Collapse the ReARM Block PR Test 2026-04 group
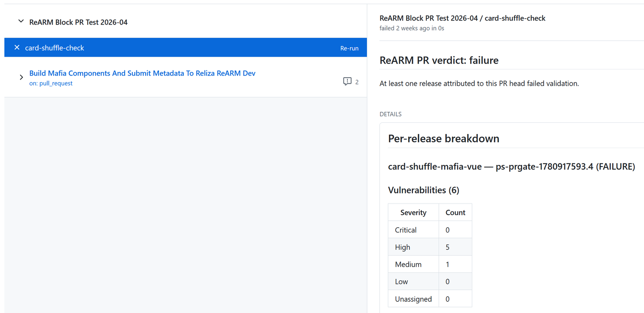 point(21,21)
